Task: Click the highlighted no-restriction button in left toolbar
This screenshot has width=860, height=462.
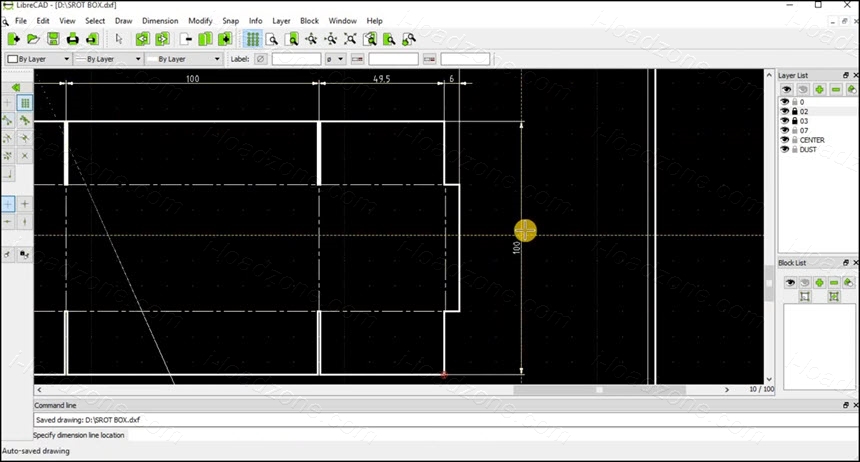Action: (x=8, y=204)
